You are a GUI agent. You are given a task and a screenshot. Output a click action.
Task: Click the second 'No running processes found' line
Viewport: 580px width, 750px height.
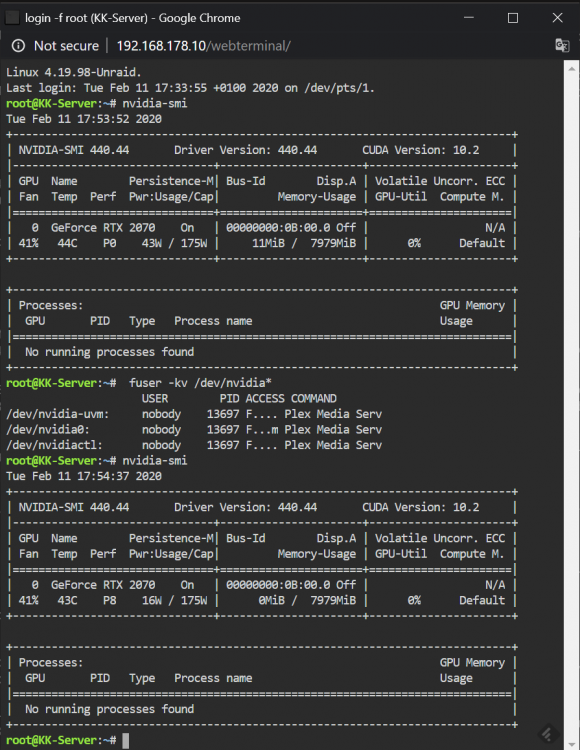coord(109,709)
